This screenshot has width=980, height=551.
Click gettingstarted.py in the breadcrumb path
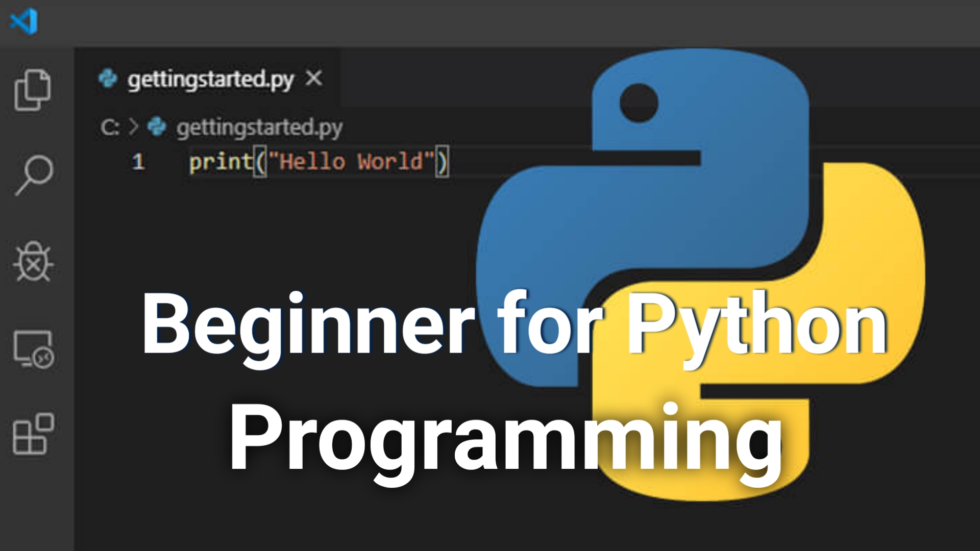[x=259, y=128]
